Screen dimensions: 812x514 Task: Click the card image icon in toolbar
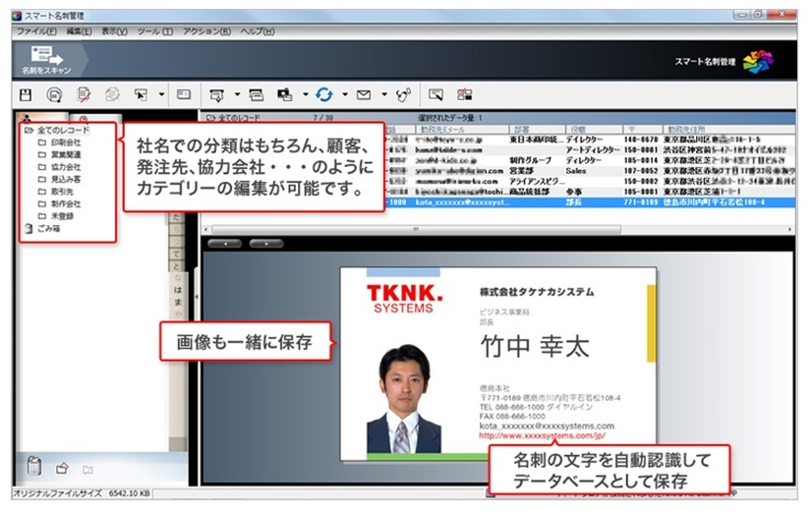click(x=284, y=94)
